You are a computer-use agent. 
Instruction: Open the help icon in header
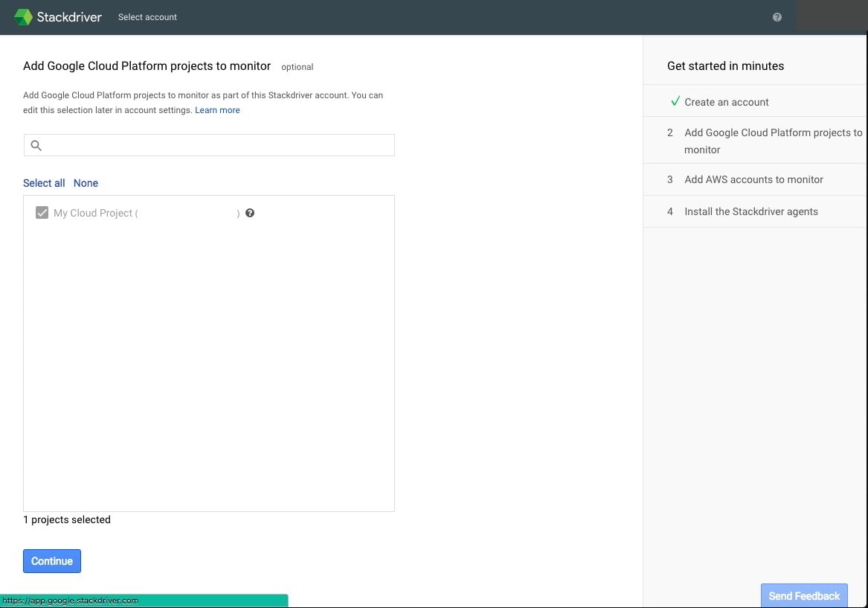[777, 17]
